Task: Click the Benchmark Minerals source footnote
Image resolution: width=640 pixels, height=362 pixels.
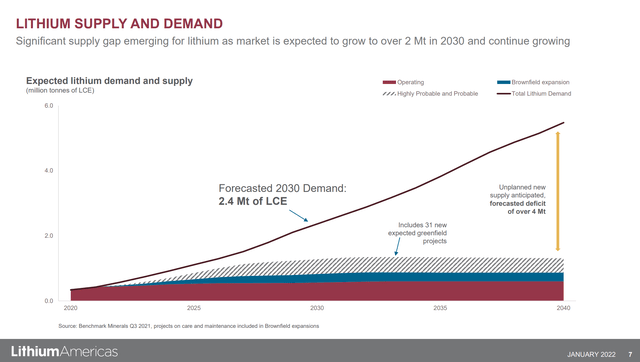Action: click(x=189, y=326)
